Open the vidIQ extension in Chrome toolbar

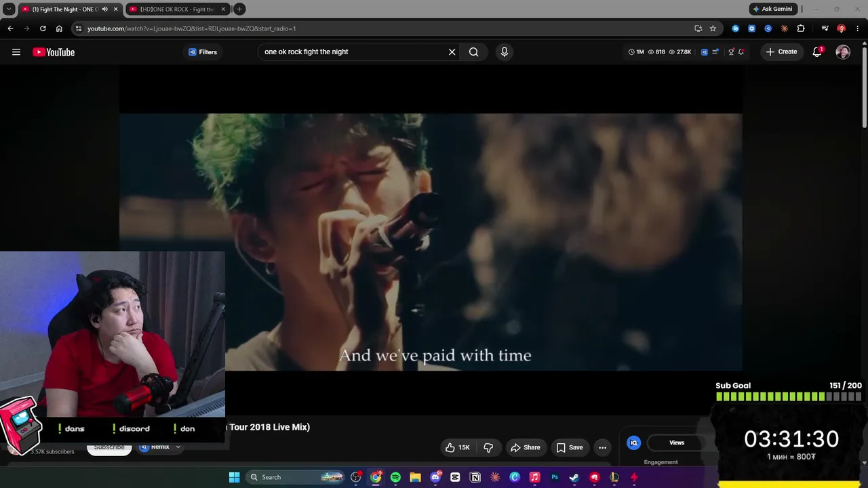click(768, 28)
